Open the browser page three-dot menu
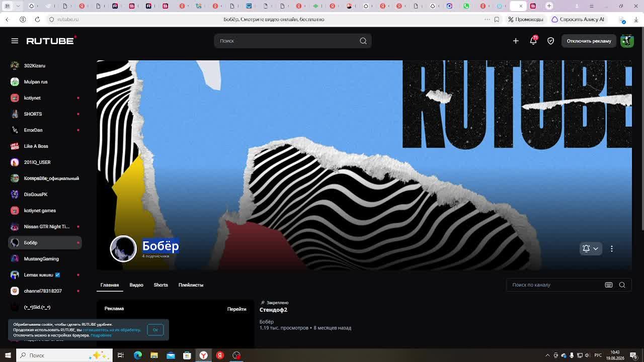 point(487,19)
